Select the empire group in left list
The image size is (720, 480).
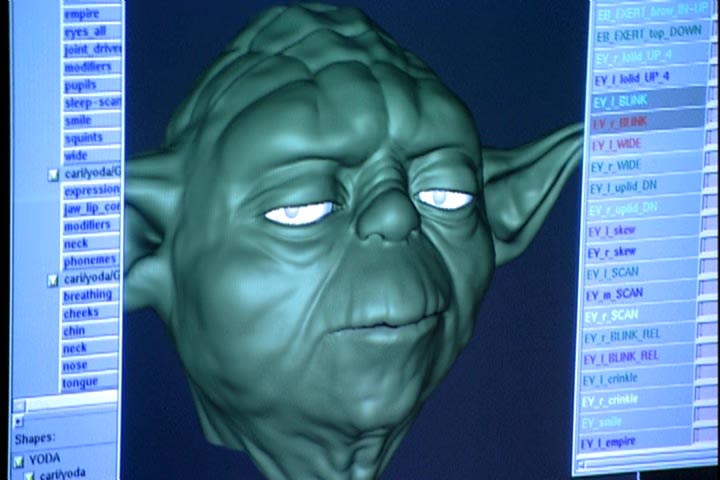(91, 14)
